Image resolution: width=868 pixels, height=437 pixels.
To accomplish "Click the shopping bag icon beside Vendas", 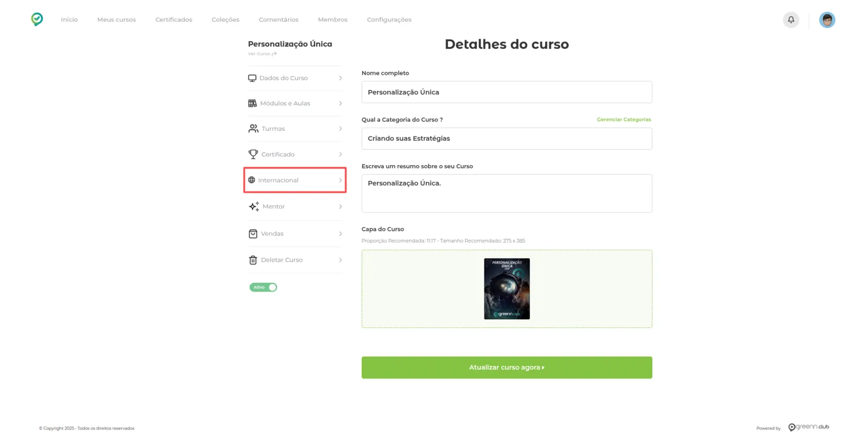I will pyautogui.click(x=253, y=233).
